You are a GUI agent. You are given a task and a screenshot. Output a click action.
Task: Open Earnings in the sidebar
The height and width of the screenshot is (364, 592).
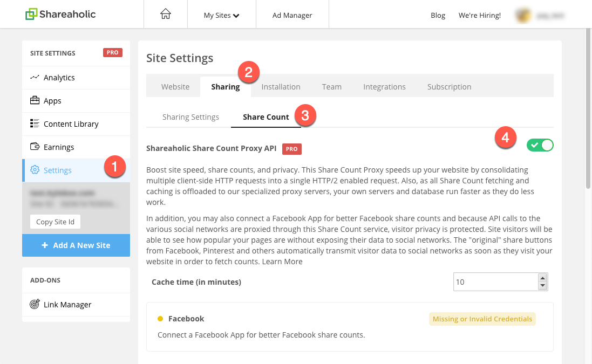coord(76,147)
